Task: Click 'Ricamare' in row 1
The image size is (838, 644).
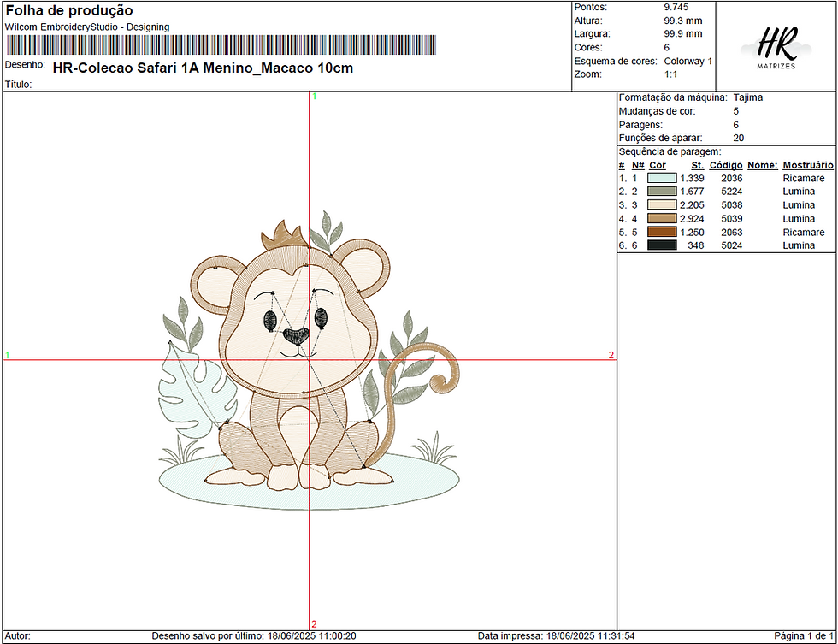Action: [804, 178]
